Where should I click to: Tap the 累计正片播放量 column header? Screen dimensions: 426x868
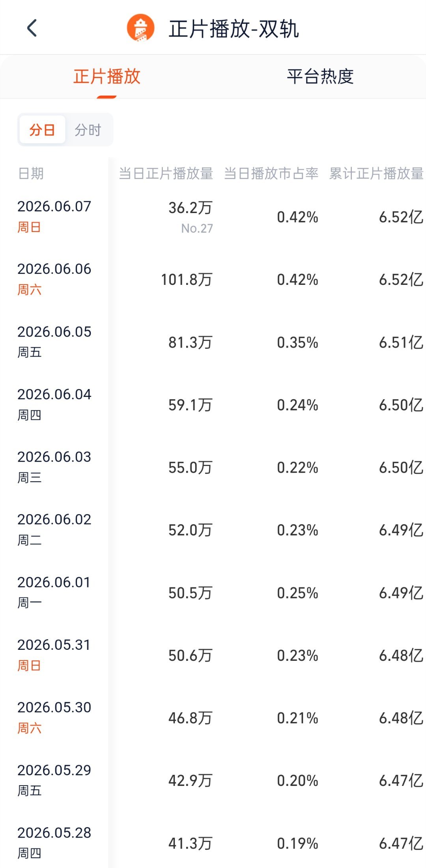(x=376, y=174)
